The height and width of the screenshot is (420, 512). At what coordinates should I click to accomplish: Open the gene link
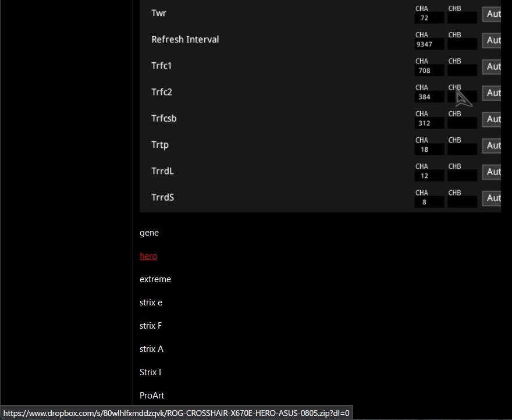coord(149,233)
